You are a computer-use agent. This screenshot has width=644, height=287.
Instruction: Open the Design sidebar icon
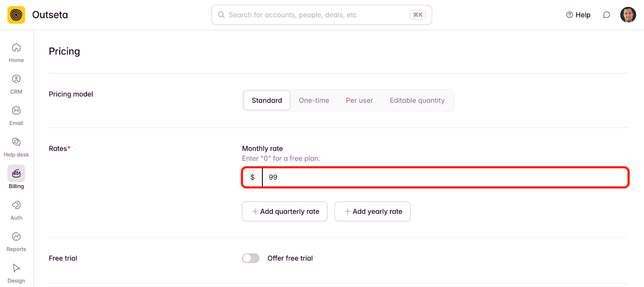click(x=16, y=268)
